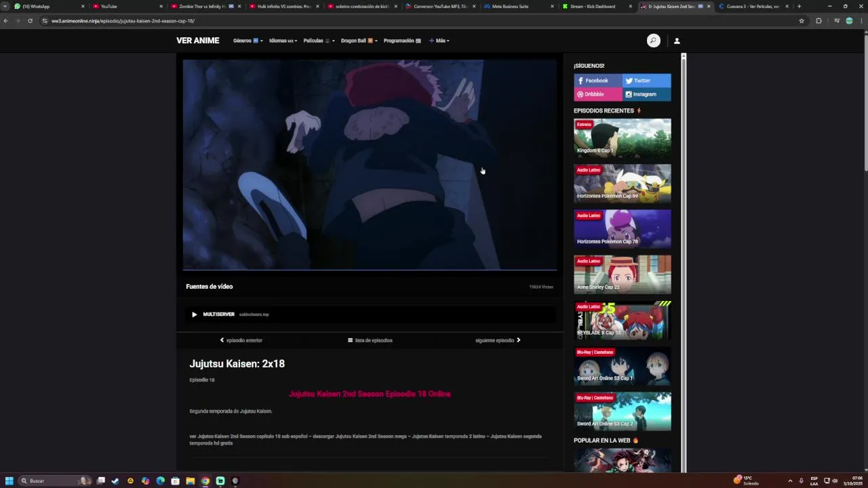Viewport: 868px width, 488px height.
Task: Click the Dribbble follow button
Action: click(x=598, y=94)
